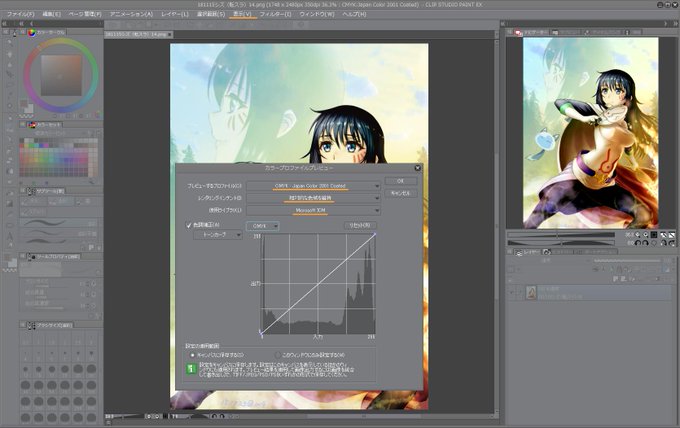This screenshot has height=428, width=680.
Task: Close the 14.png document tab
Action: (170, 34)
